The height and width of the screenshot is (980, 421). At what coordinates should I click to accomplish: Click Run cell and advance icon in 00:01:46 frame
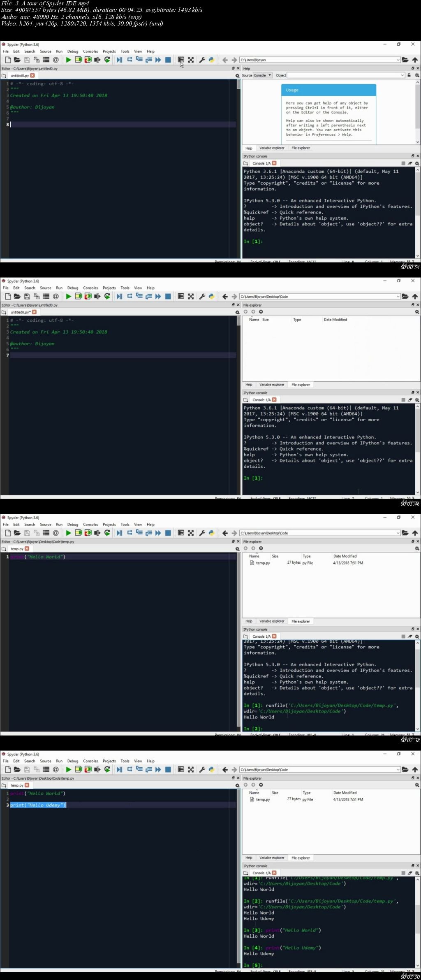(x=88, y=296)
